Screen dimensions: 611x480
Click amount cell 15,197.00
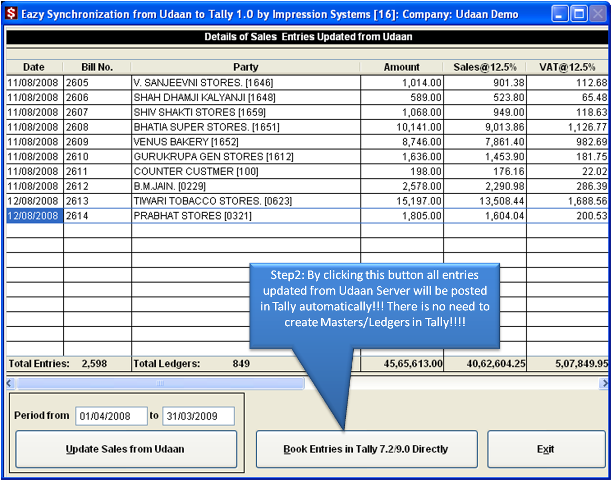402,201
